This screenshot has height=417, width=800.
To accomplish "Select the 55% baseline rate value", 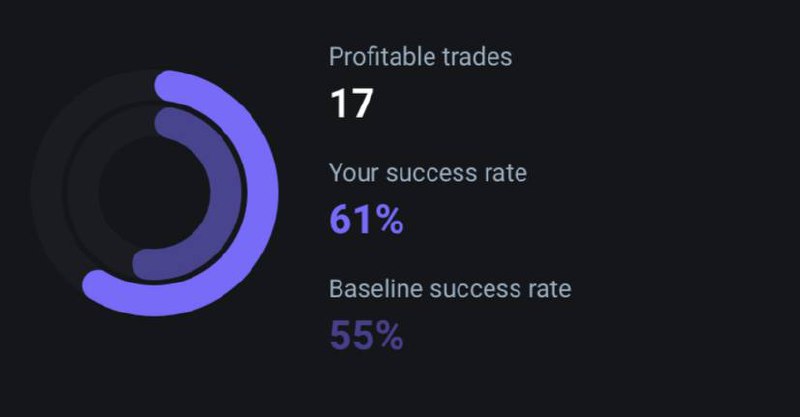I will [x=366, y=335].
